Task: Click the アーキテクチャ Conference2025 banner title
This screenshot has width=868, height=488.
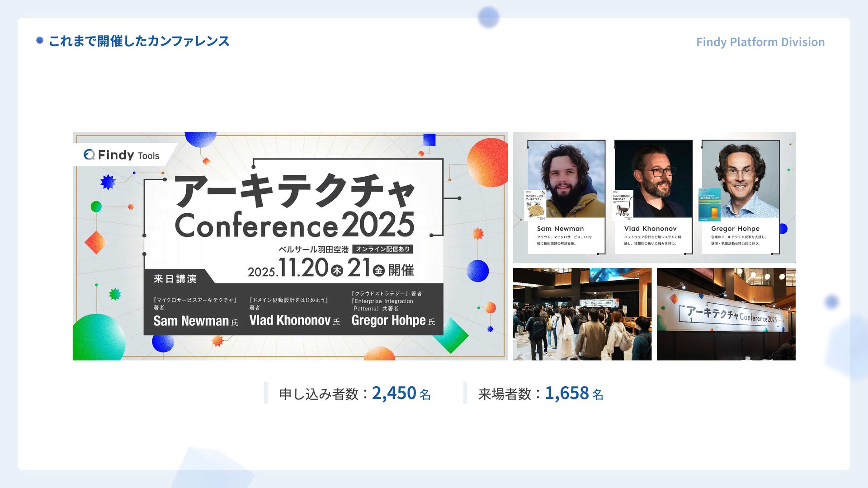Action: 294,206
